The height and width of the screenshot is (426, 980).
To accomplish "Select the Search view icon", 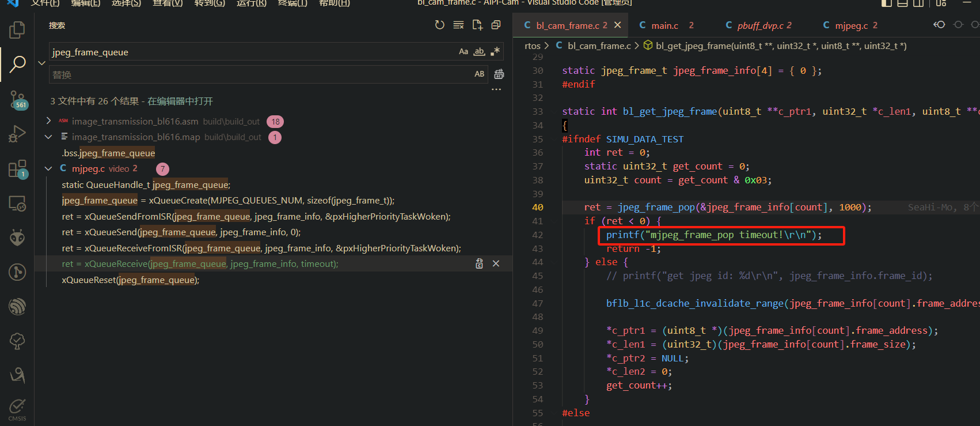I will [x=17, y=64].
